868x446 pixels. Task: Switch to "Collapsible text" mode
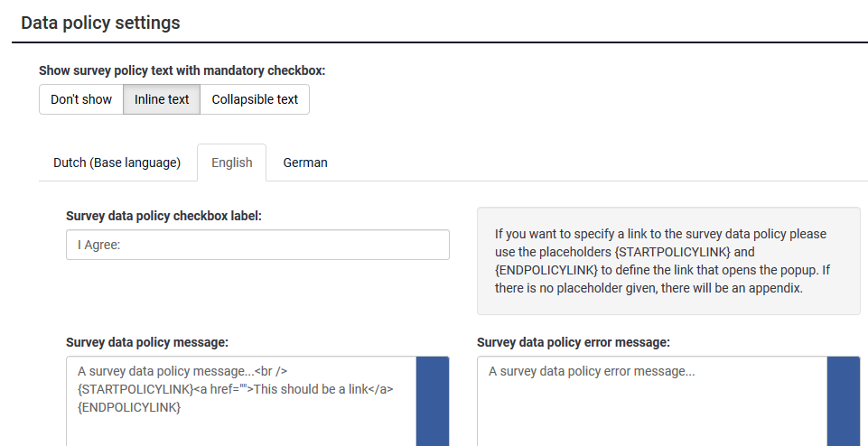255,99
